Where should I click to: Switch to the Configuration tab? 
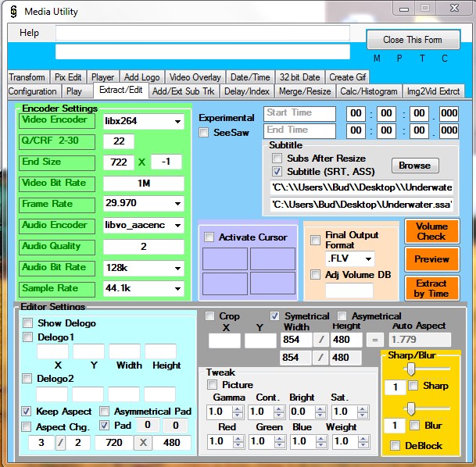pos(33,91)
